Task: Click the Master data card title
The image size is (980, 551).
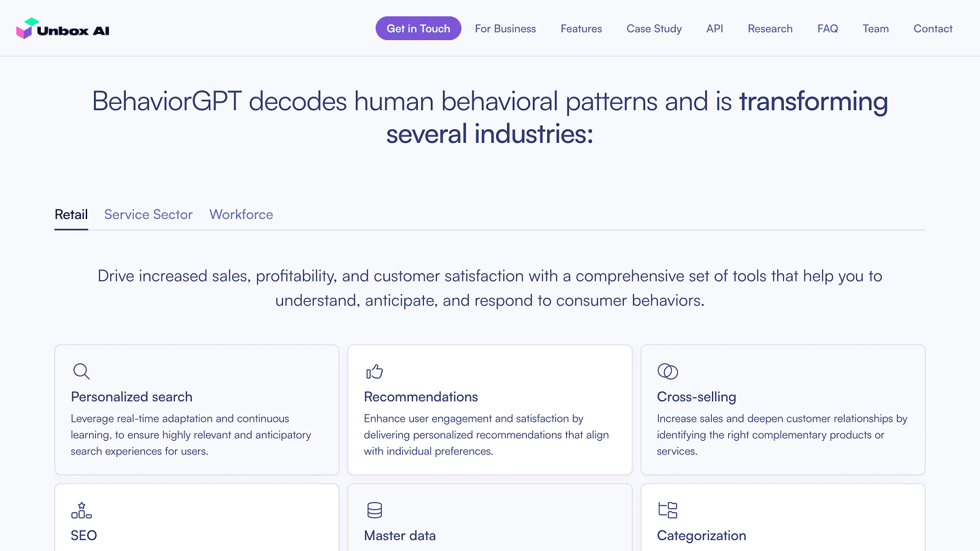Action: coord(400,535)
